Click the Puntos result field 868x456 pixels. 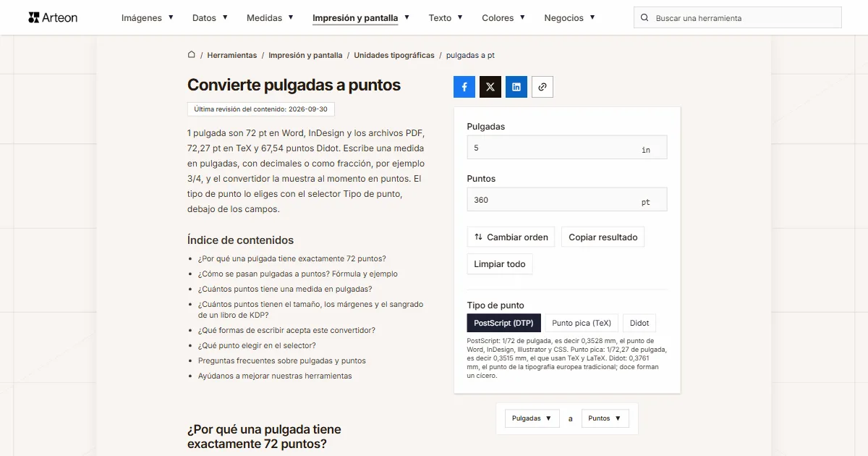567,200
